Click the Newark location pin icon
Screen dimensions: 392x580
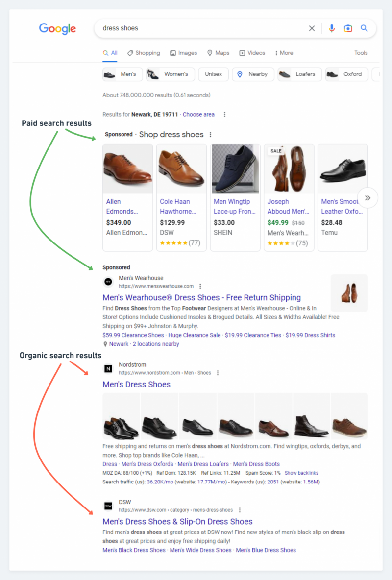pyautogui.click(x=105, y=344)
